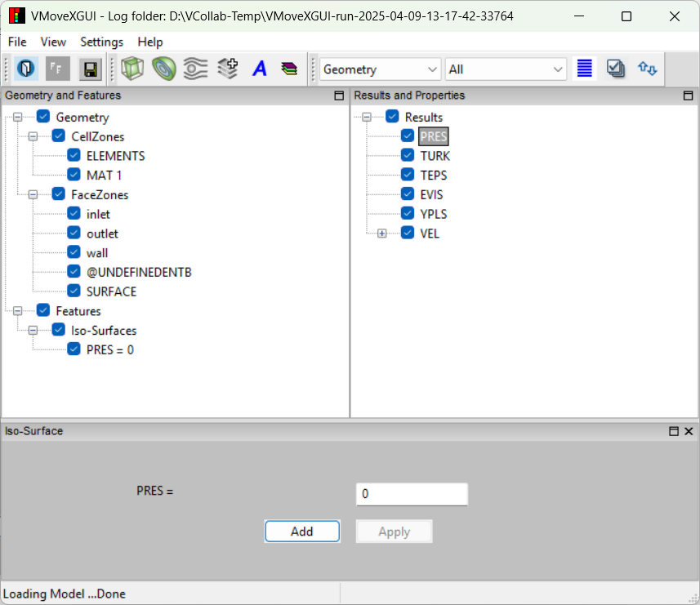The image size is (700, 605).
Task: Collapse the Geometry tree node
Action: [17, 118]
